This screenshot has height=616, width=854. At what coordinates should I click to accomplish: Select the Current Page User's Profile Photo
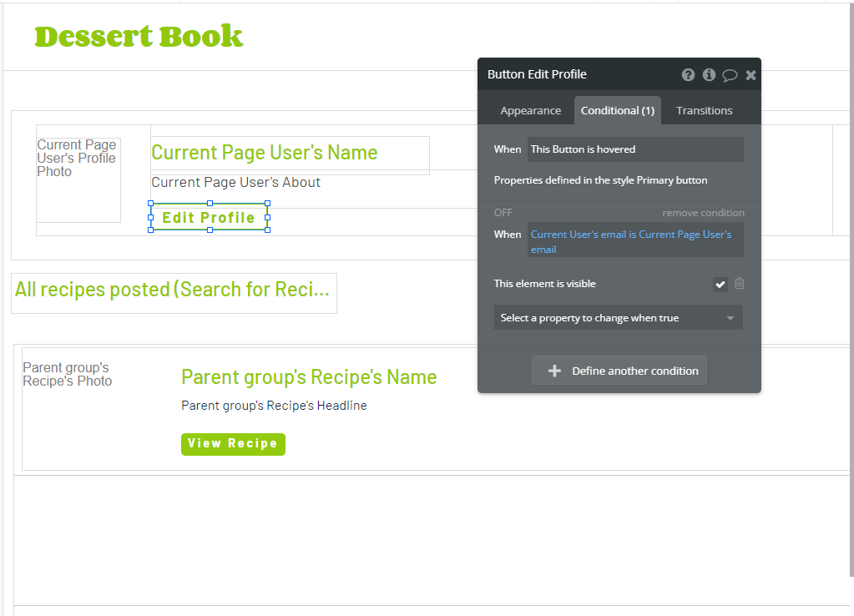pos(78,179)
